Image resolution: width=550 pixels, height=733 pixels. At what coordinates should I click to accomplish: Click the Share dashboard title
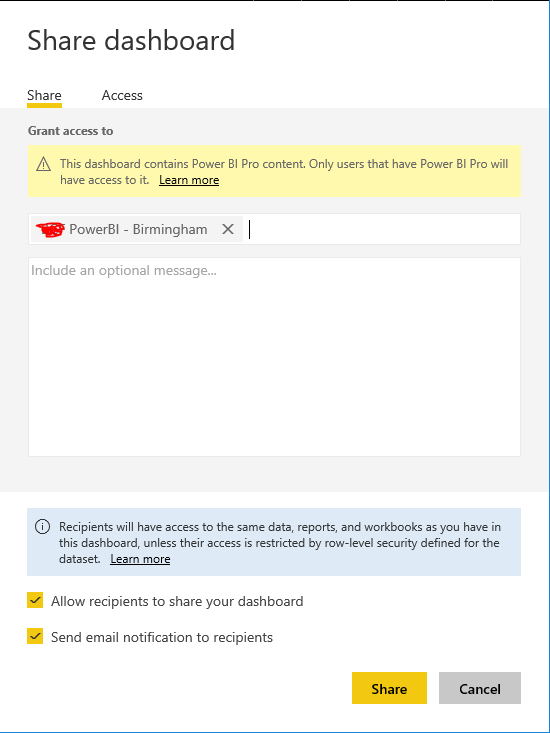pos(131,40)
